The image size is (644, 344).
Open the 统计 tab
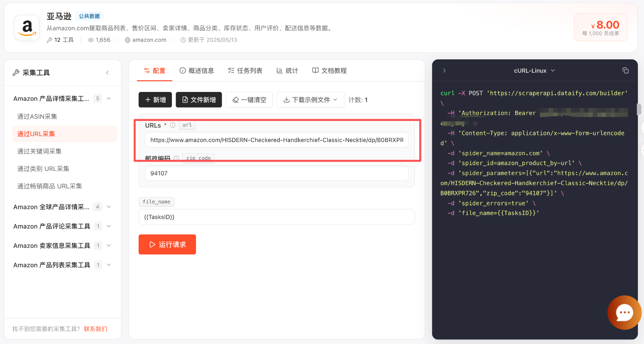tap(287, 70)
